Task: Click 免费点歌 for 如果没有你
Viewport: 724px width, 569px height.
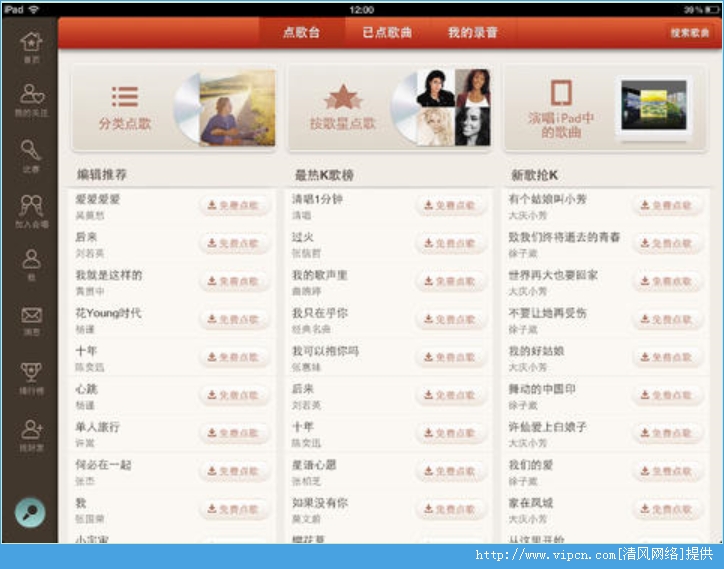Action: [x=451, y=509]
